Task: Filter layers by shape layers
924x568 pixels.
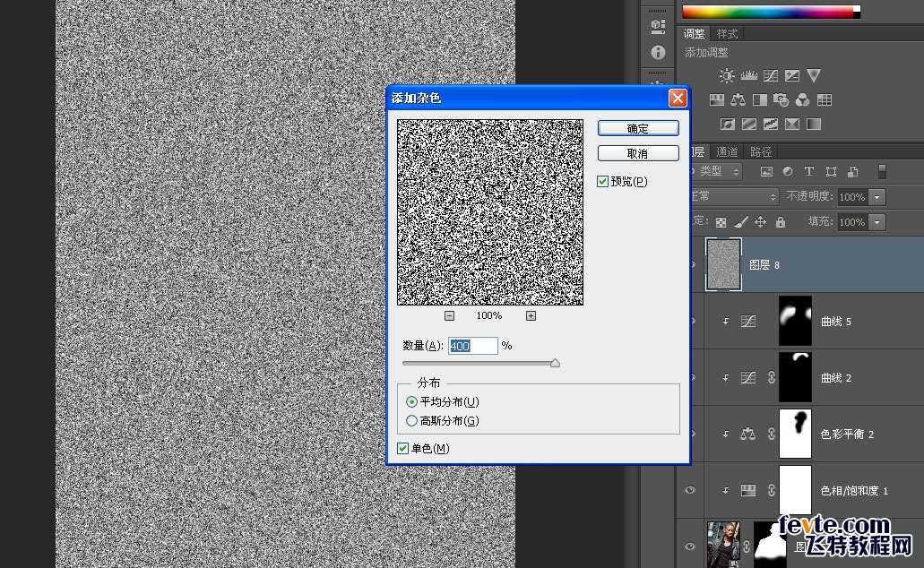Action: pos(831,171)
